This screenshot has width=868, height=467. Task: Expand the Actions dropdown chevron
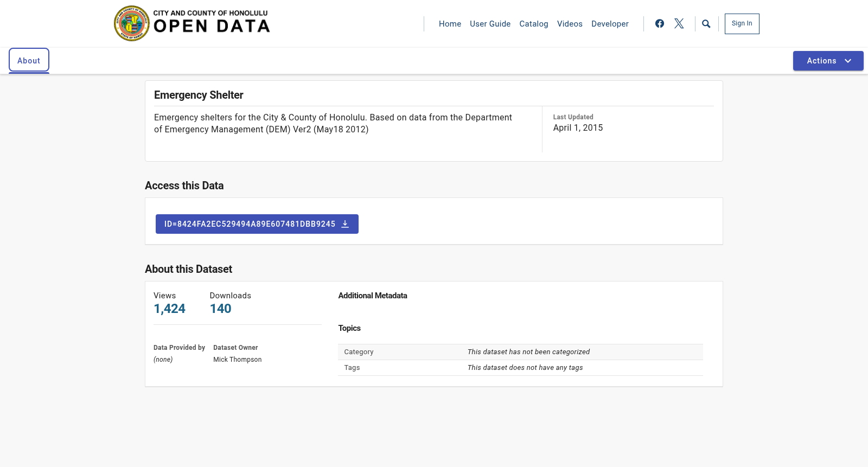pyautogui.click(x=848, y=61)
